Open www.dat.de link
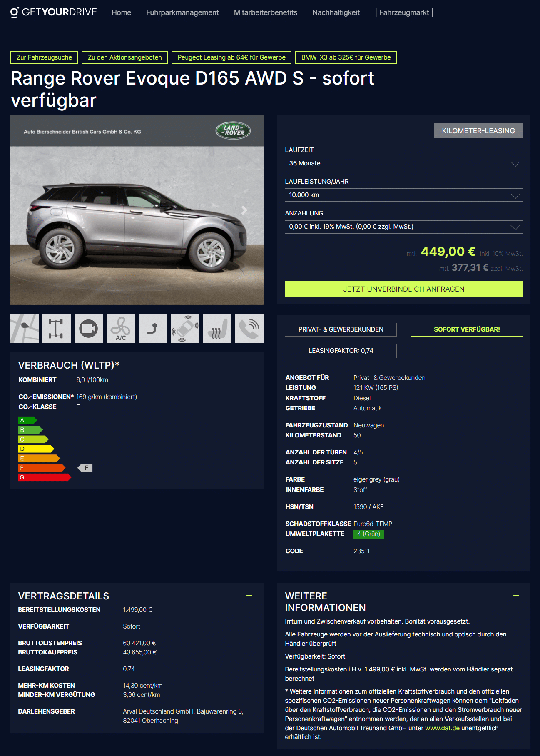 pos(442,728)
